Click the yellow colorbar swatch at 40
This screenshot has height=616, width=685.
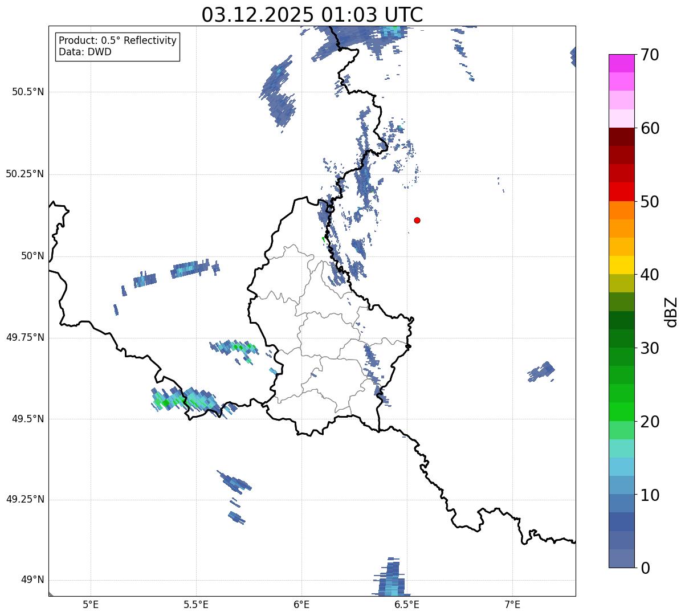click(621, 265)
